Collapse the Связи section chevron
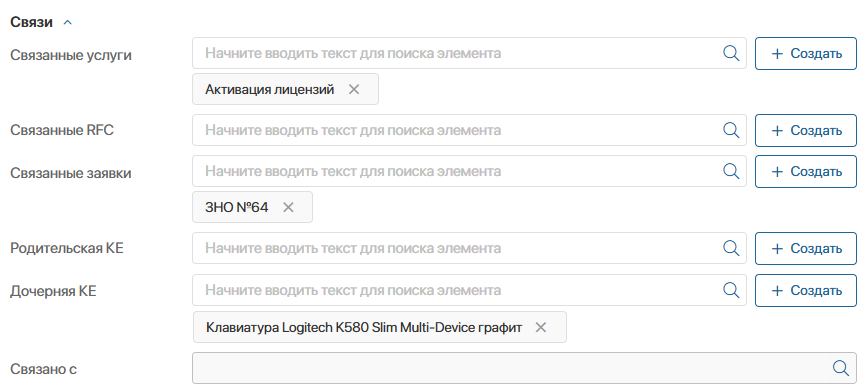This screenshot has height=392, width=866. pyautogui.click(x=67, y=23)
